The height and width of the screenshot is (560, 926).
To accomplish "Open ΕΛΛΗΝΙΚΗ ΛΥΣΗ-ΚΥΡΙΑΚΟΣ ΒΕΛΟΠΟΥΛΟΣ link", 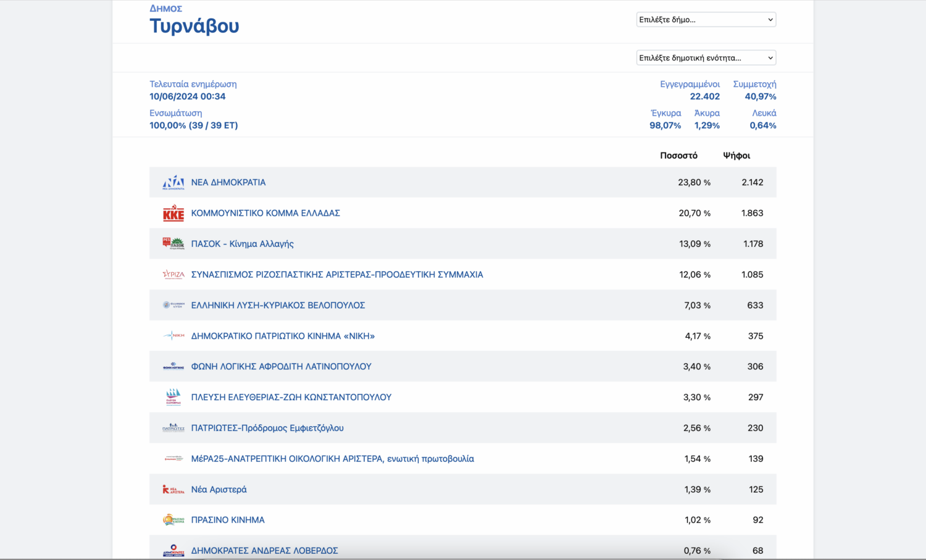I will 278,305.
